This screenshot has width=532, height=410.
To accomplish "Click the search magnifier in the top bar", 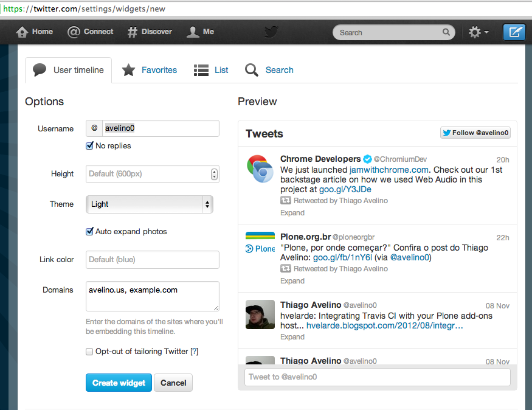I will tap(446, 32).
